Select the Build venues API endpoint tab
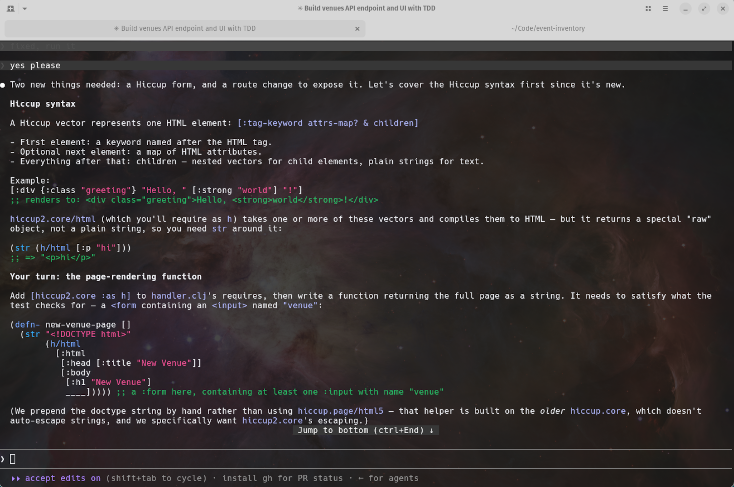 (185, 29)
